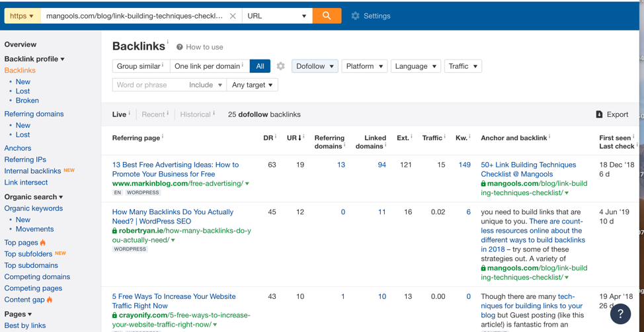Open the https protocol dropdown
The width and height of the screenshot is (644, 332).
tap(22, 16)
